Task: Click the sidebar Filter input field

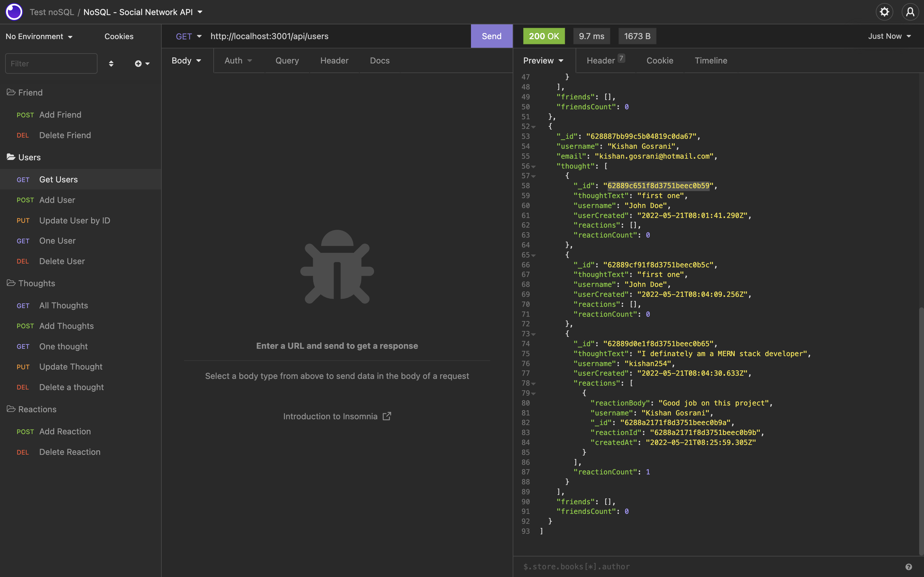Action: click(x=51, y=64)
